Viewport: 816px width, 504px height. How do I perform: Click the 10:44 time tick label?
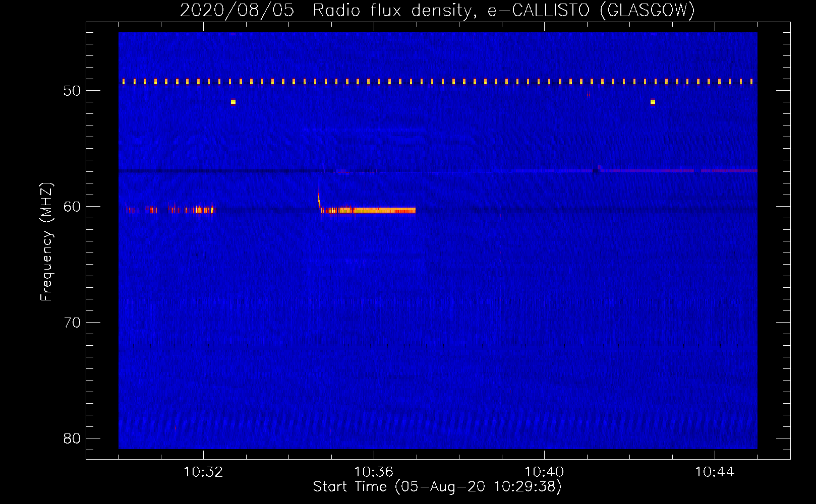(715, 472)
